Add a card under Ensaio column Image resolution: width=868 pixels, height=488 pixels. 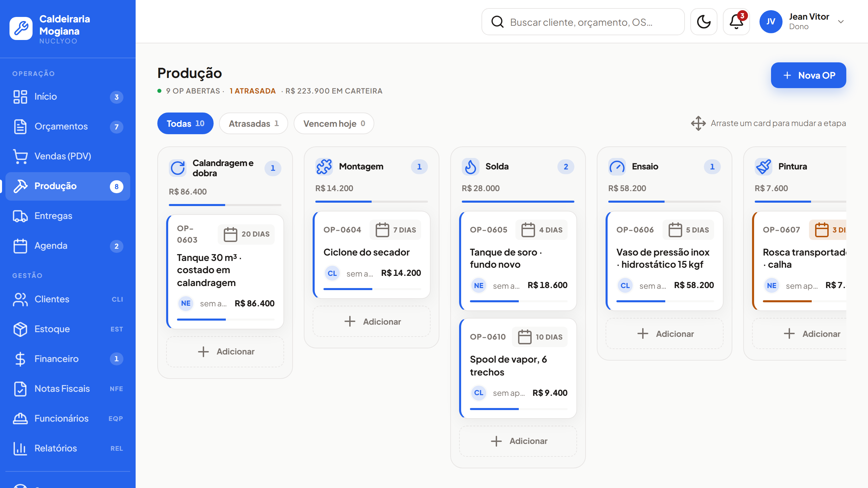(665, 334)
